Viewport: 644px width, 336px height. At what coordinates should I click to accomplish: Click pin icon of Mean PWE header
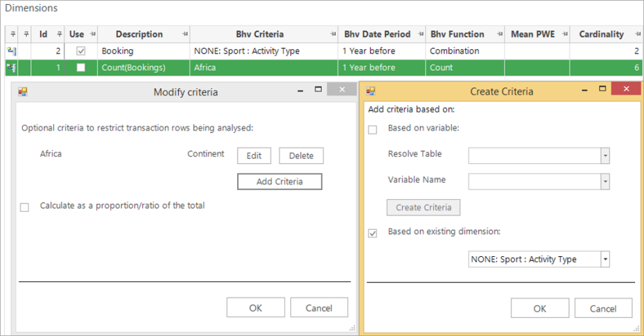[x=565, y=34]
